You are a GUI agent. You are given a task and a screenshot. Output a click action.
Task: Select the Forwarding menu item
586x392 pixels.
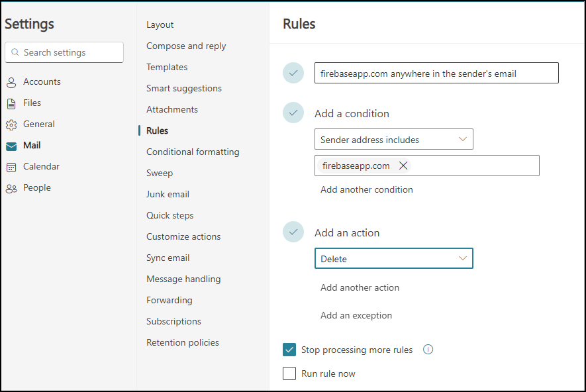pos(170,300)
